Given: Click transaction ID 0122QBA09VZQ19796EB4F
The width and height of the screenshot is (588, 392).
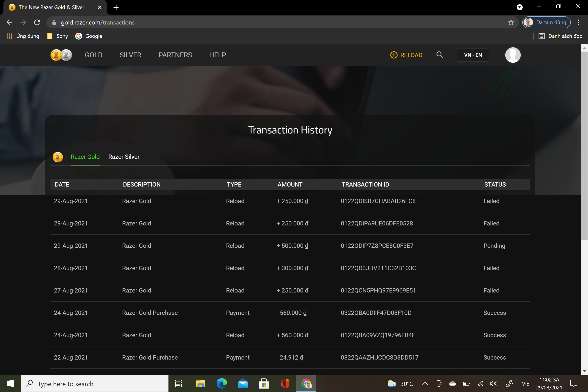Looking at the screenshot, I should click(378, 335).
